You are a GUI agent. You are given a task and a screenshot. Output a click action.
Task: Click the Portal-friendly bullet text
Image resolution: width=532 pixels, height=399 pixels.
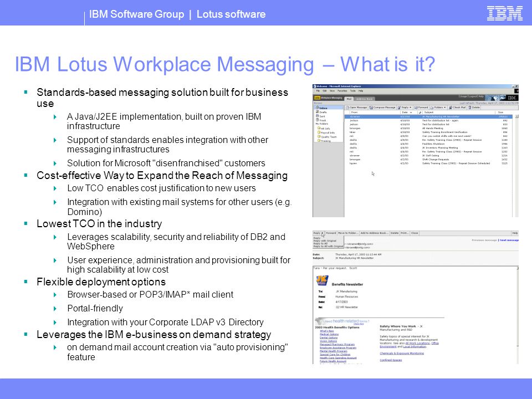(x=95, y=309)
